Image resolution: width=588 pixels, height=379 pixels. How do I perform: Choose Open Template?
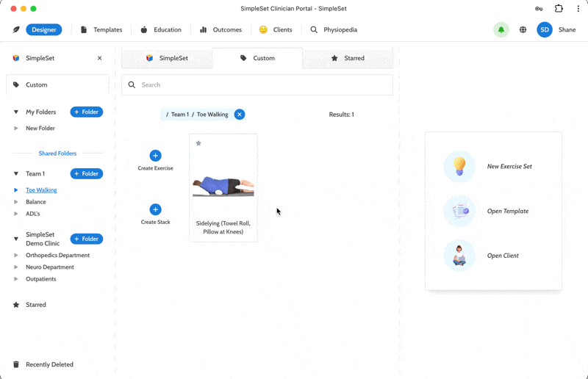click(508, 211)
